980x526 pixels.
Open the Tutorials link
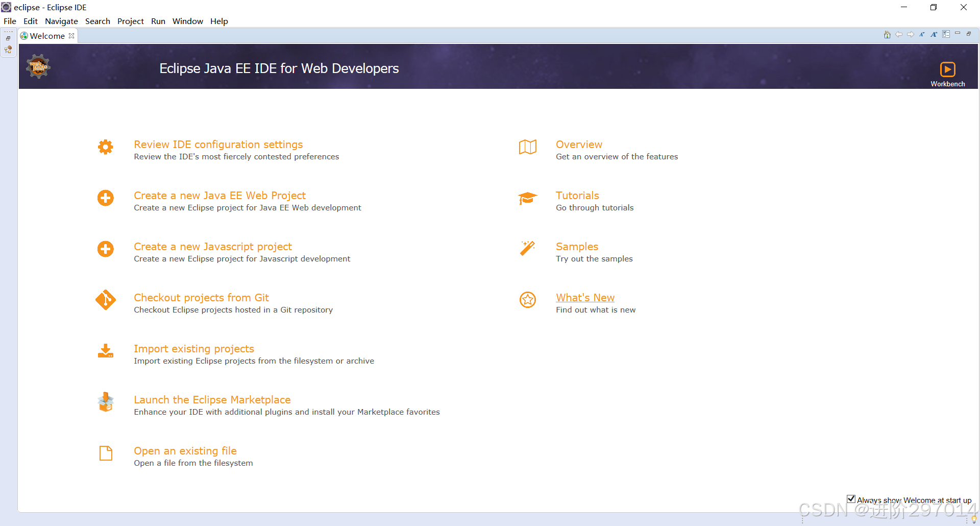(577, 196)
